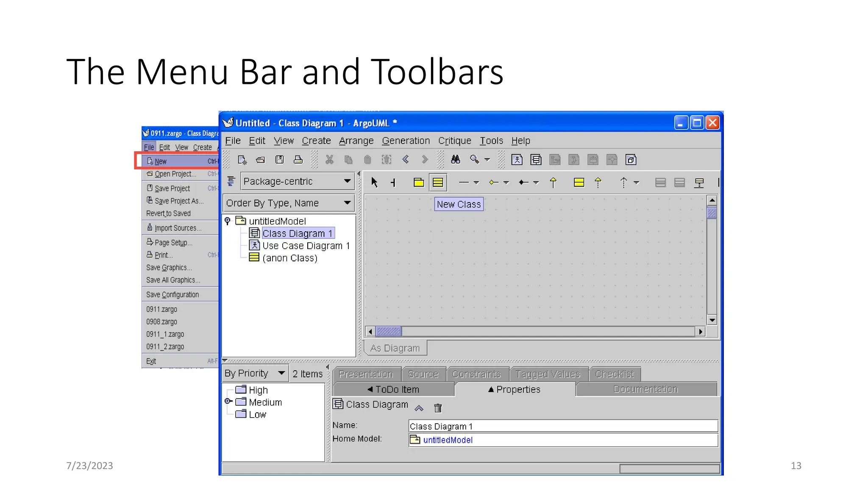Choose the Select arrow tool
This screenshot has width=868, height=488.
point(374,183)
